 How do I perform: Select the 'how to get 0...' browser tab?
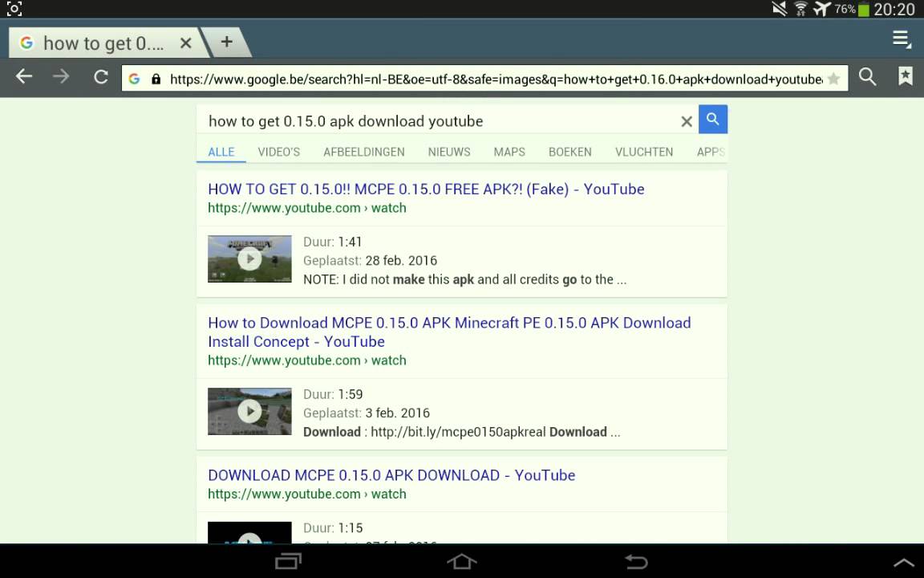(103, 43)
